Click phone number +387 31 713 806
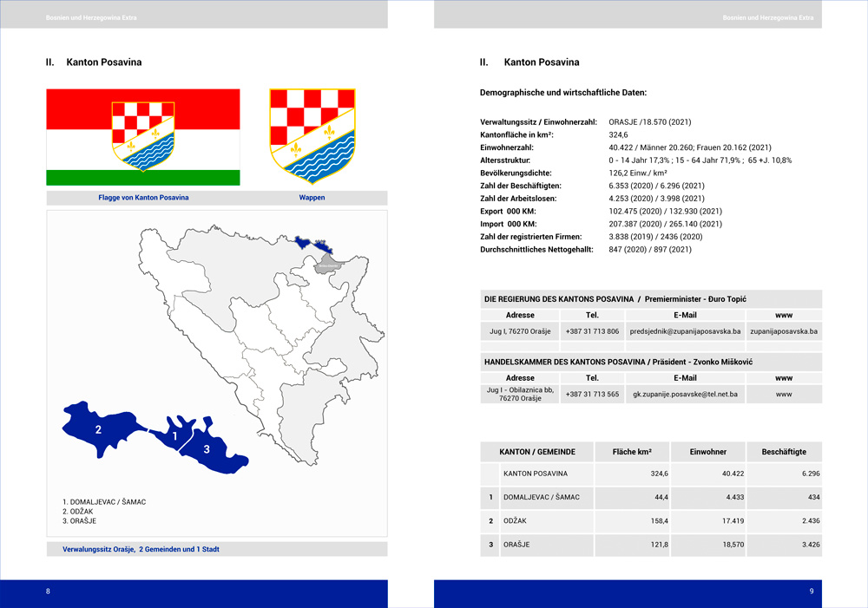Image resolution: width=868 pixels, height=608 pixels. [592, 331]
